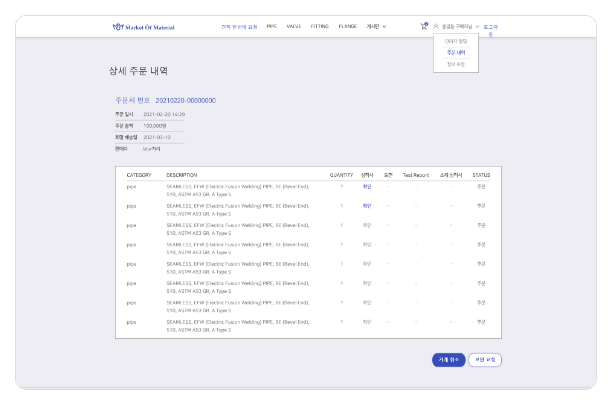The height and width of the screenshot is (405, 612).
Task: Open the PIPE menu item
Action: pyautogui.click(x=271, y=27)
